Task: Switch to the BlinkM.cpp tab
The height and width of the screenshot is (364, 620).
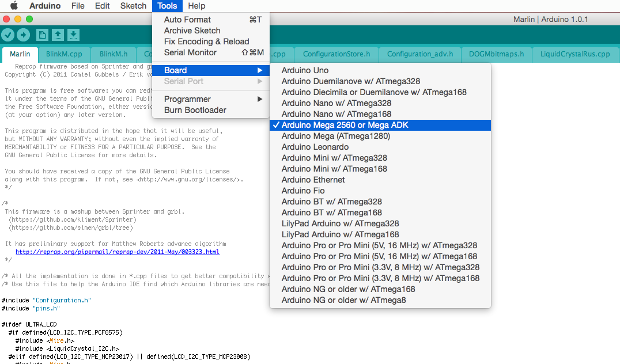Action: [64, 54]
